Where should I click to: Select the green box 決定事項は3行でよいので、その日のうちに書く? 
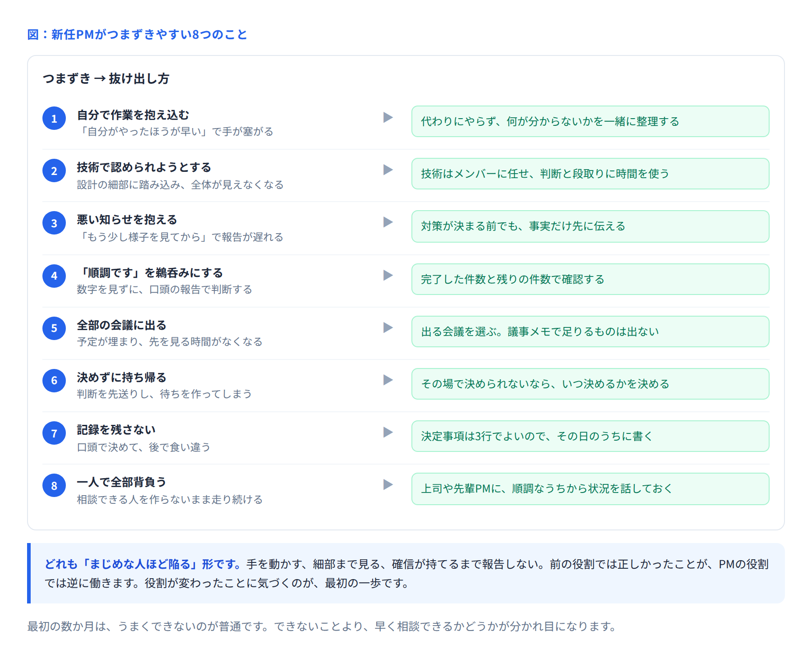[590, 436]
